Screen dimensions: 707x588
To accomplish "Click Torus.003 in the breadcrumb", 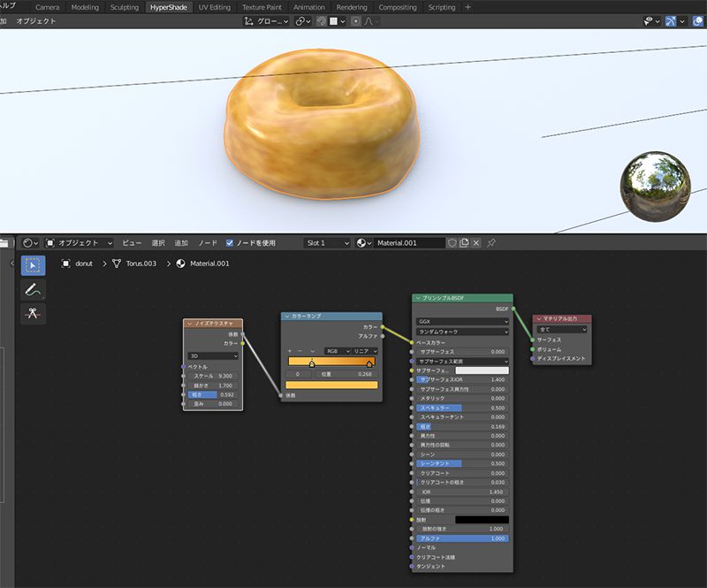I will (142, 263).
